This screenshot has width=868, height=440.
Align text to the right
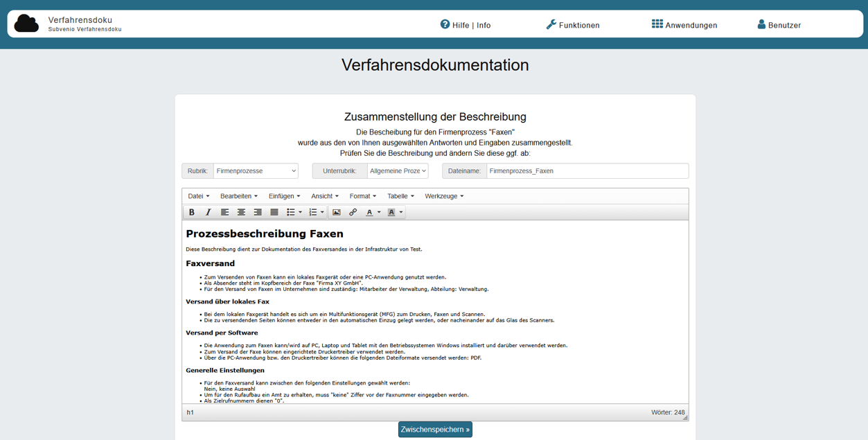click(258, 212)
